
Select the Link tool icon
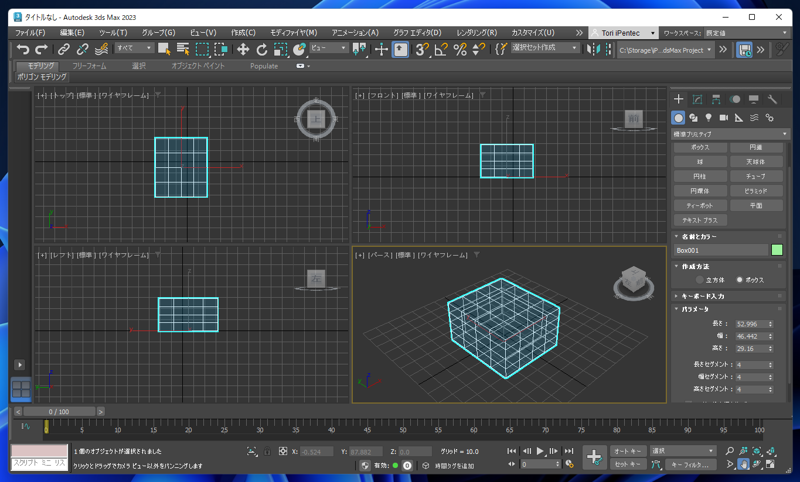[x=64, y=49]
